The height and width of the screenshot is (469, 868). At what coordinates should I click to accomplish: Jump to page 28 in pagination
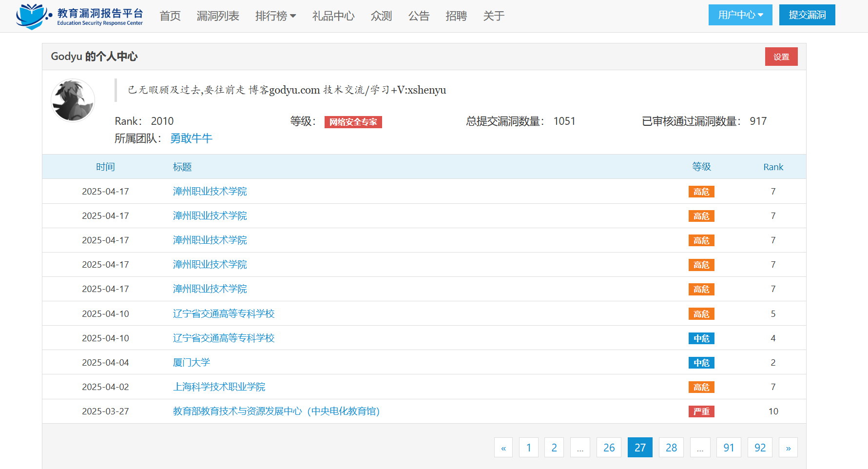(x=671, y=448)
